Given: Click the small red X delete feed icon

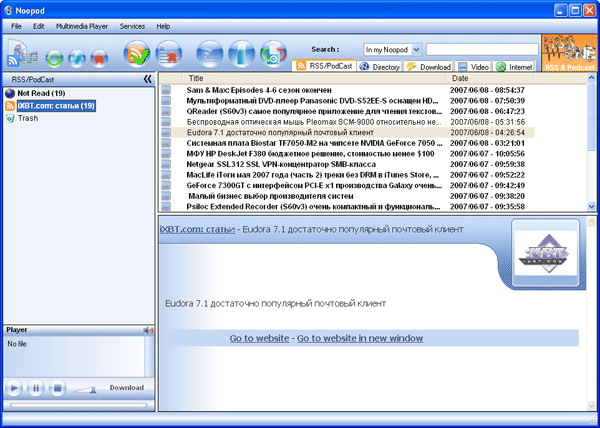Looking at the screenshot, I should click(x=99, y=59).
